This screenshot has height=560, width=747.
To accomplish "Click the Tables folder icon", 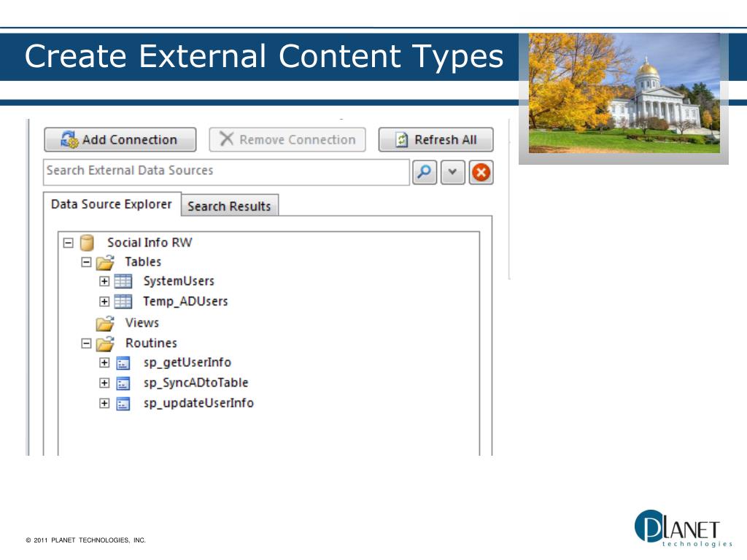I will (105, 262).
